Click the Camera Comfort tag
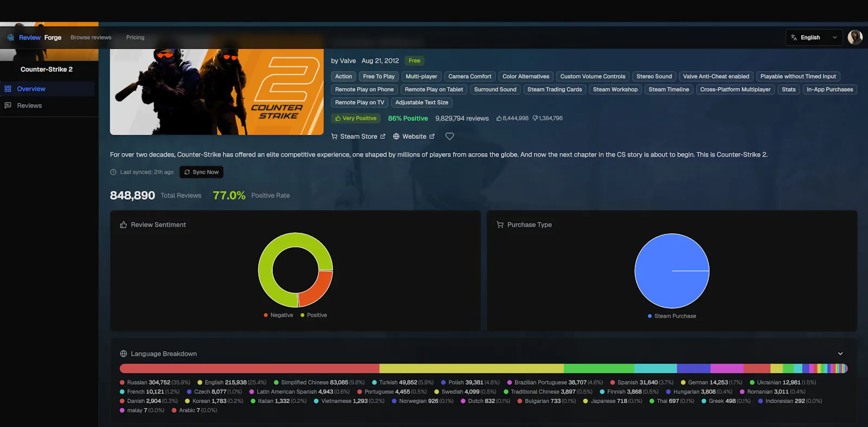The height and width of the screenshot is (427, 868). 470,77
